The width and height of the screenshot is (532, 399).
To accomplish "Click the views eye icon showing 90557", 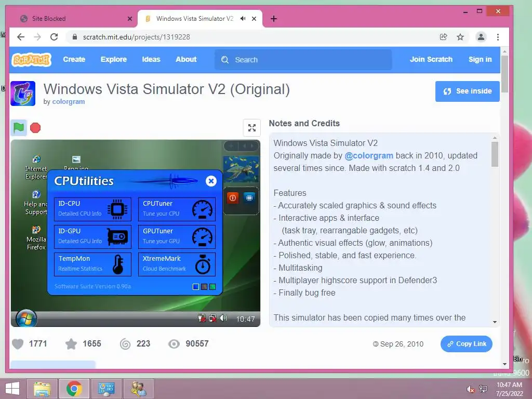I will [174, 344].
